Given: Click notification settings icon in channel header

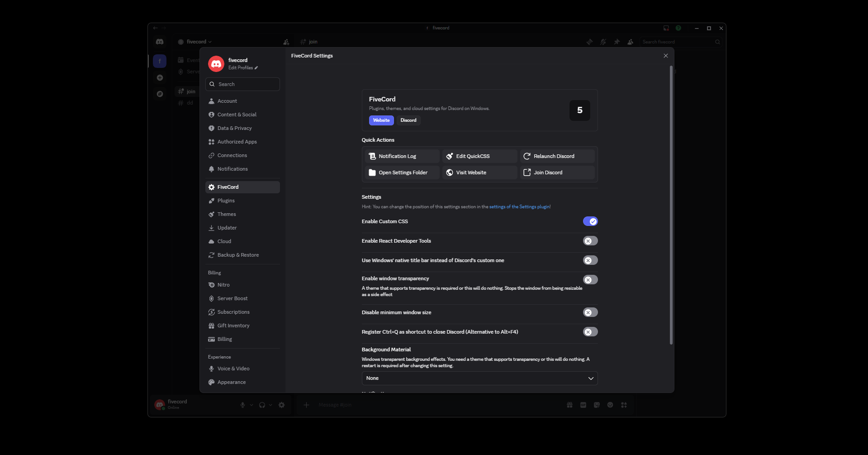Looking at the screenshot, I should point(603,42).
